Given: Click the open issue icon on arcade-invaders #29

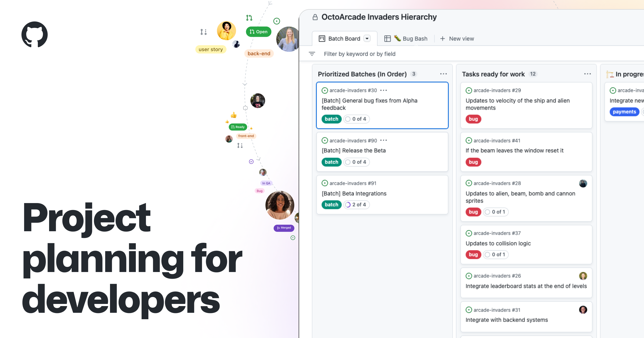Looking at the screenshot, I should coord(469,90).
